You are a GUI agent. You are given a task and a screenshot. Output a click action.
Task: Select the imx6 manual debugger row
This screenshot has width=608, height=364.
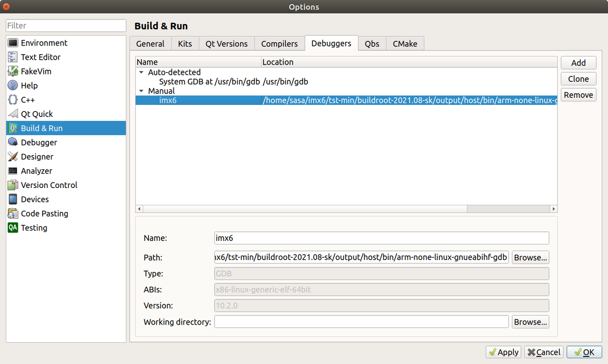346,101
